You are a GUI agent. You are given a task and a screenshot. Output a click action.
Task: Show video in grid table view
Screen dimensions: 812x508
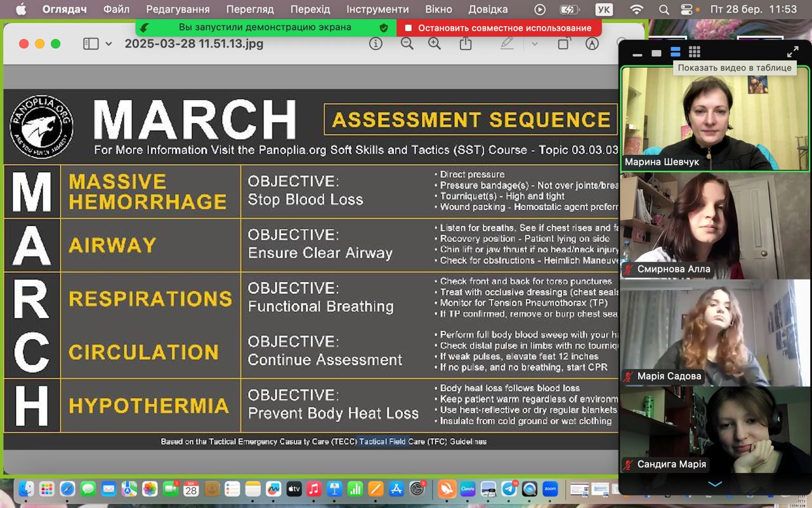[695, 52]
